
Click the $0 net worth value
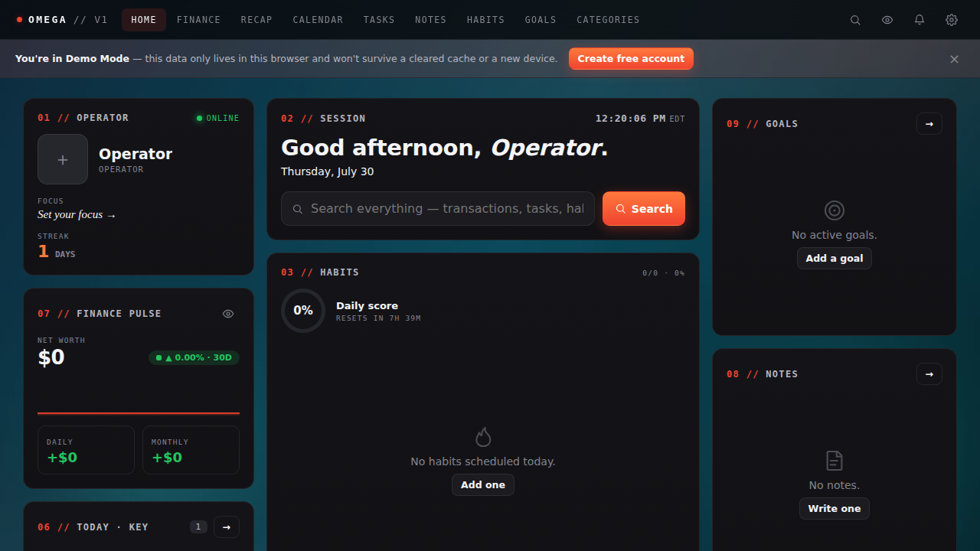[51, 357]
